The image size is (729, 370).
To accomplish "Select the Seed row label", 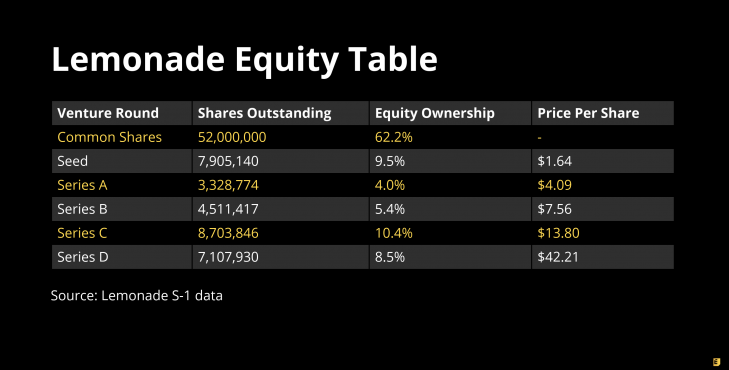I will pos(73,161).
